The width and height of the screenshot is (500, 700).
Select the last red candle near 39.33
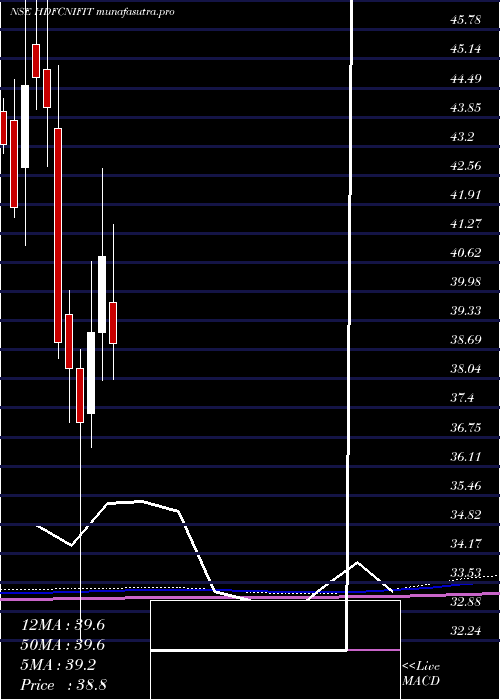(113, 323)
